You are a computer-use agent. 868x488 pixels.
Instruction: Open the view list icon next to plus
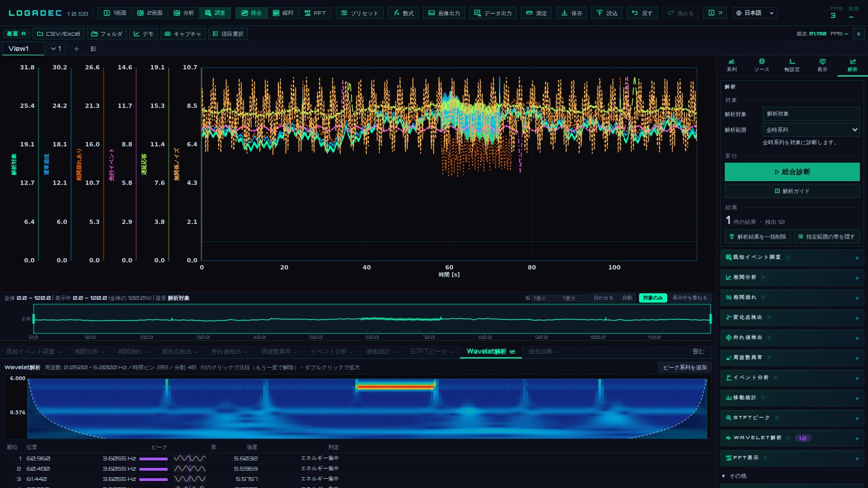click(x=93, y=49)
